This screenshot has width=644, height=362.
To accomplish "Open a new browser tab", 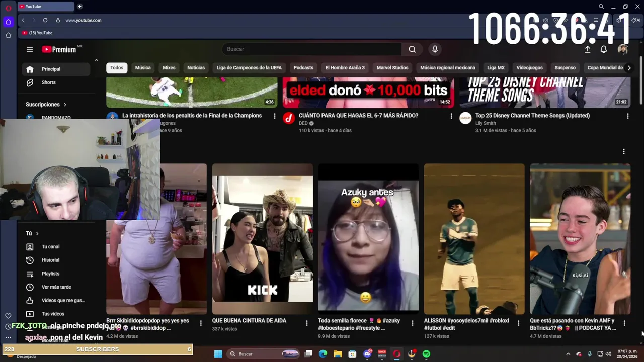I will pos(79,7).
